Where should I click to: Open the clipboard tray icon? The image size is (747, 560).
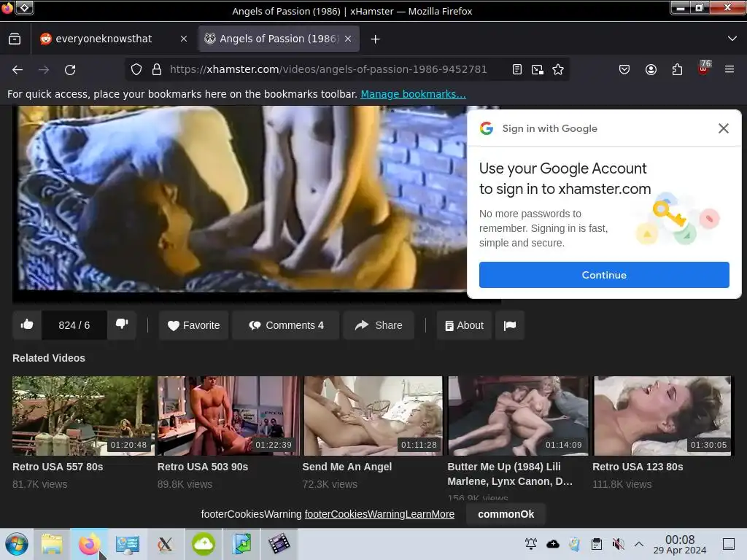[x=597, y=544]
